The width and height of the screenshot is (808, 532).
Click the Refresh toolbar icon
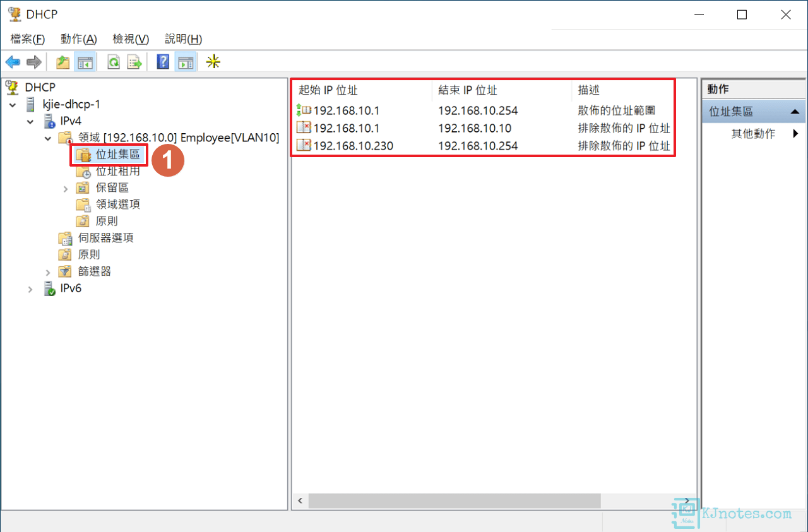point(114,62)
